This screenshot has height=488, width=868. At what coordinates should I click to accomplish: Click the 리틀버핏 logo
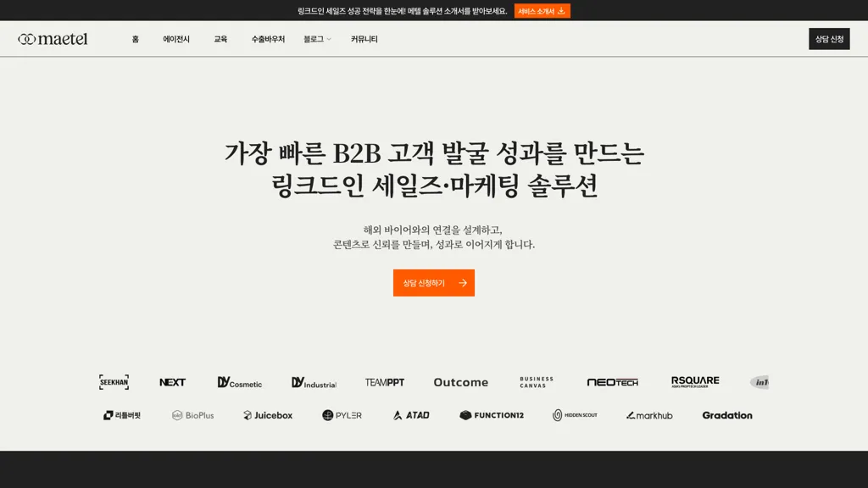coord(122,415)
